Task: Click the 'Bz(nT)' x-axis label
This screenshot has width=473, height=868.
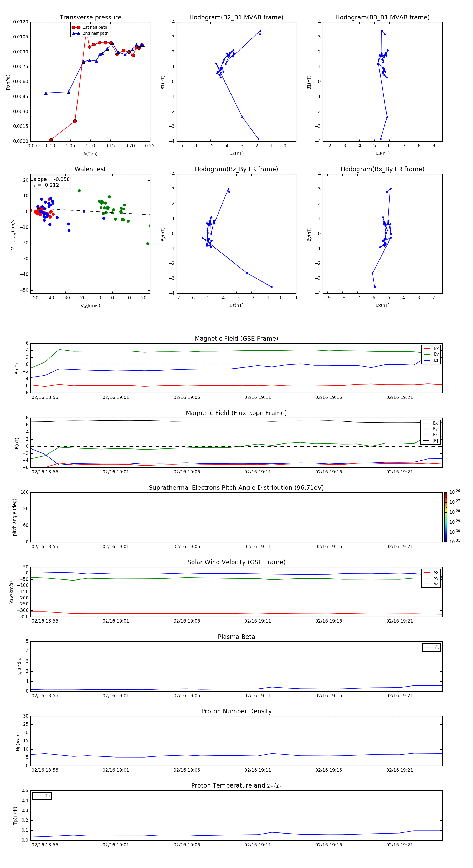Action: 236,305
